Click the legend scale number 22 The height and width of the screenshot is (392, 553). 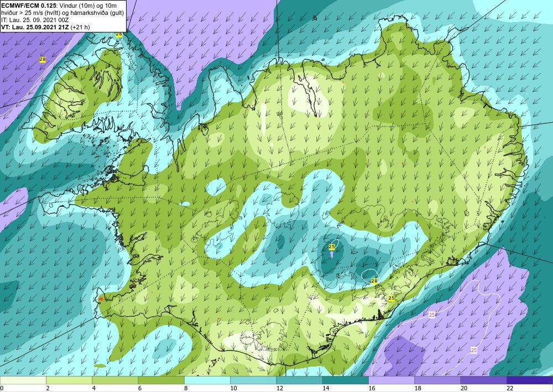pos(510,388)
